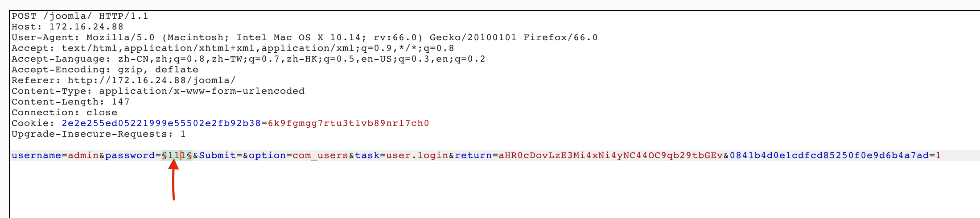Viewport: 980px width, 218px height.
Task: Click the Content-Length value 147
Action: tap(120, 102)
